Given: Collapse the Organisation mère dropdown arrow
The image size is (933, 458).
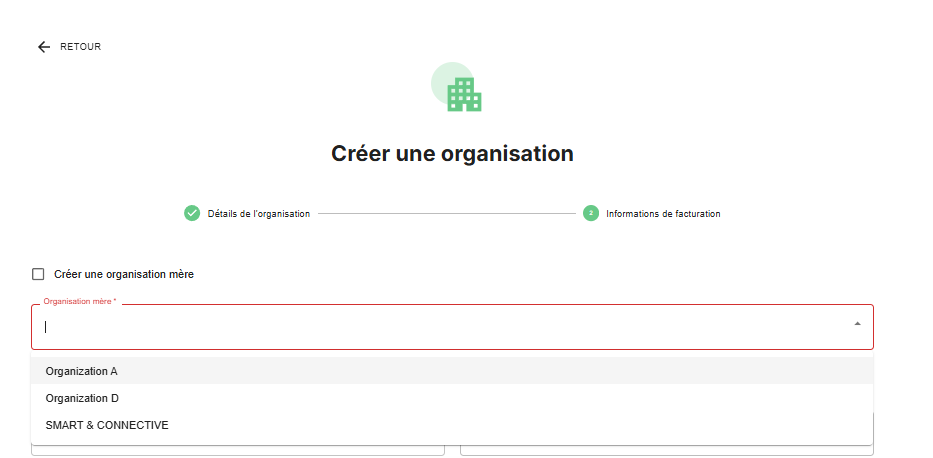Looking at the screenshot, I should coord(857,324).
